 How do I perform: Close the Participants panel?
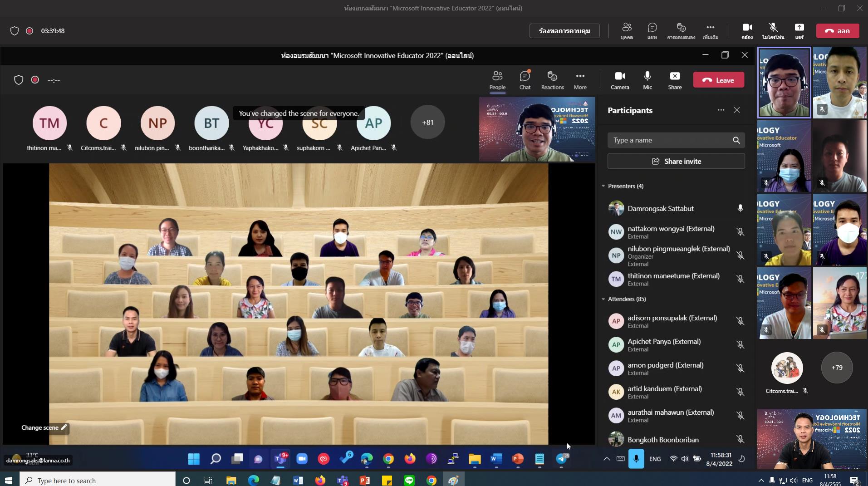click(737, 110)
